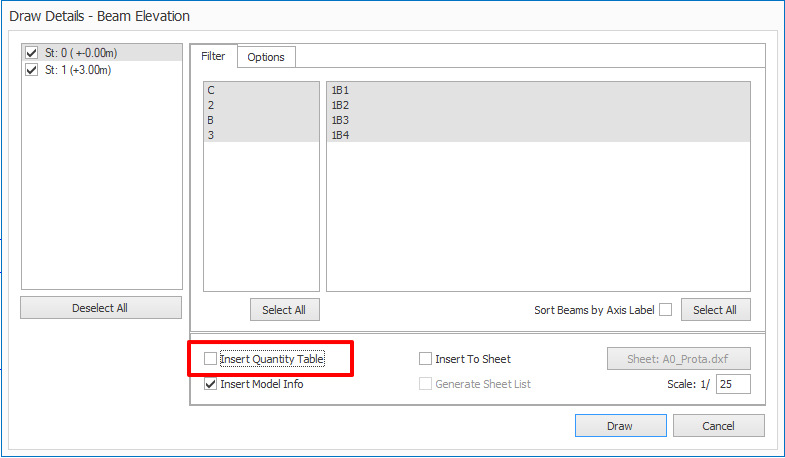The height and width of the screenshot is (458, 785).
Task: Select axis 2 in the axis list
Action: tap(212, 105)
